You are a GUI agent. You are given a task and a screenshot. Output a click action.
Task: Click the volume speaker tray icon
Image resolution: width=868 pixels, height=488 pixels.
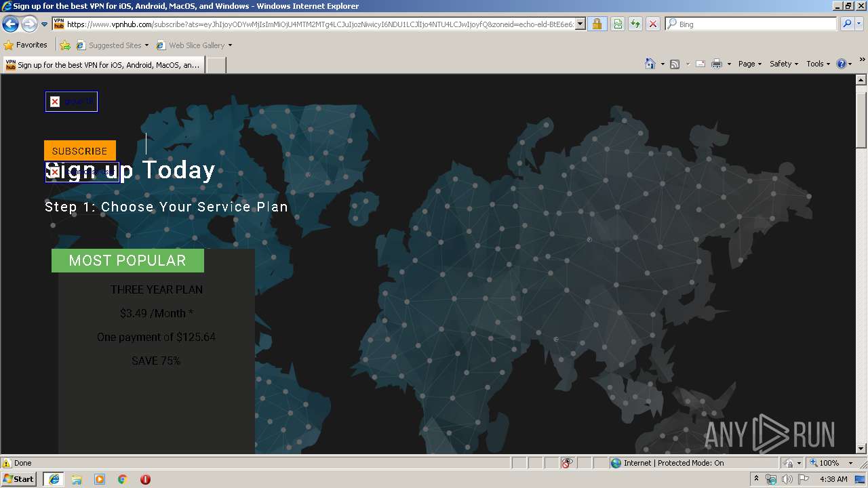pos(787,479)
